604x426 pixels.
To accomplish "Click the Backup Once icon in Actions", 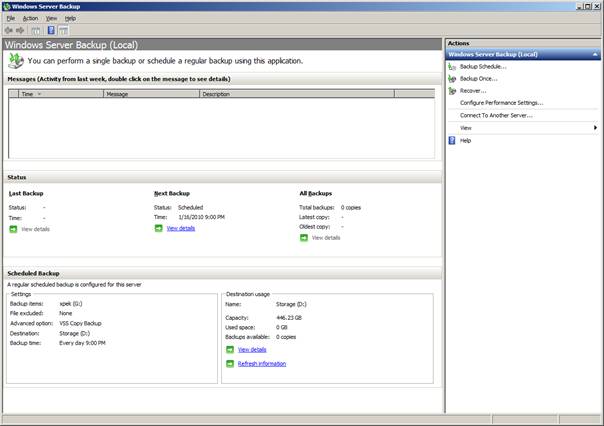I will [x=452, y=79].
